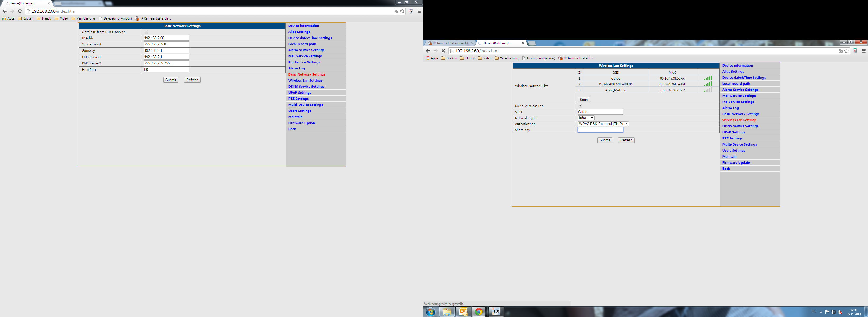Click muted volume icon in system tray
The image size is (868, 317).
(840, 312)
